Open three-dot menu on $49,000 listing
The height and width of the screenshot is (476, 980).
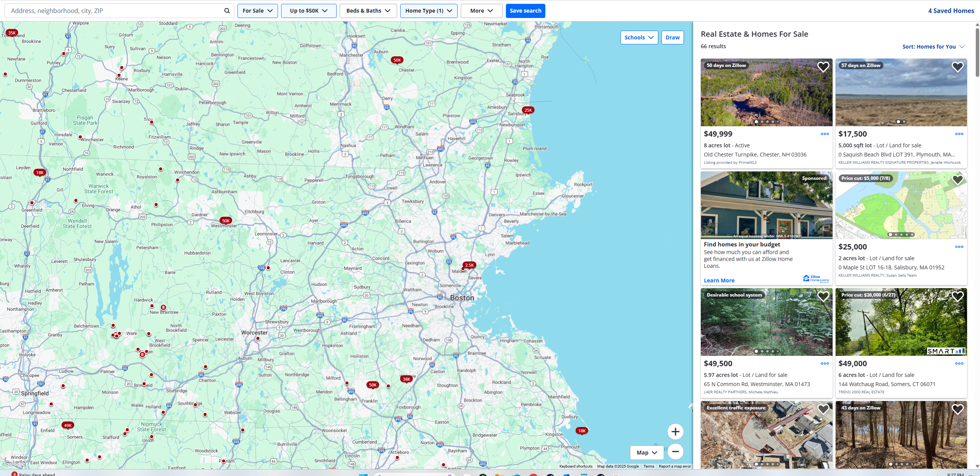pyautogui.click(x=959, y=364)
